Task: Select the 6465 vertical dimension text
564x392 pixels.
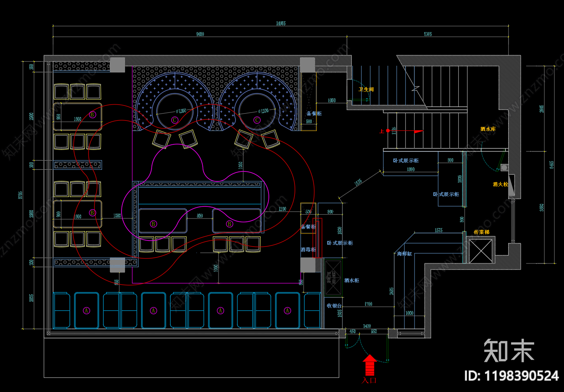Action: pos(552,165)
